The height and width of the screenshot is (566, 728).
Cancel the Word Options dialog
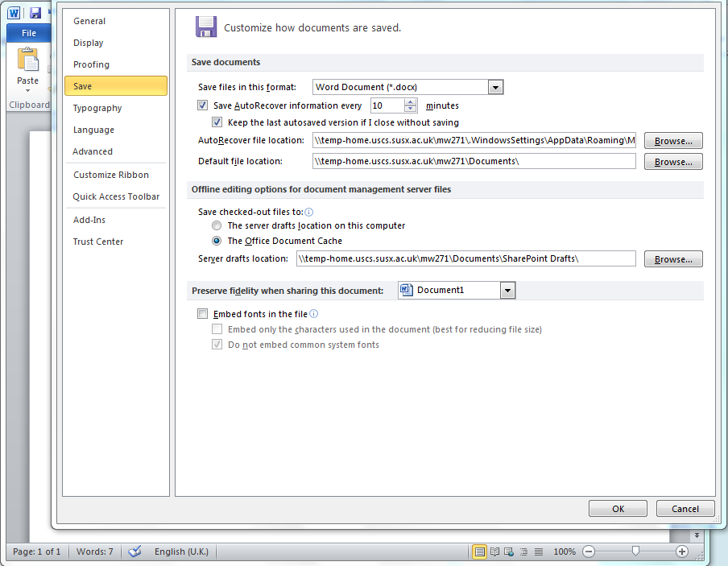point(685,509)
